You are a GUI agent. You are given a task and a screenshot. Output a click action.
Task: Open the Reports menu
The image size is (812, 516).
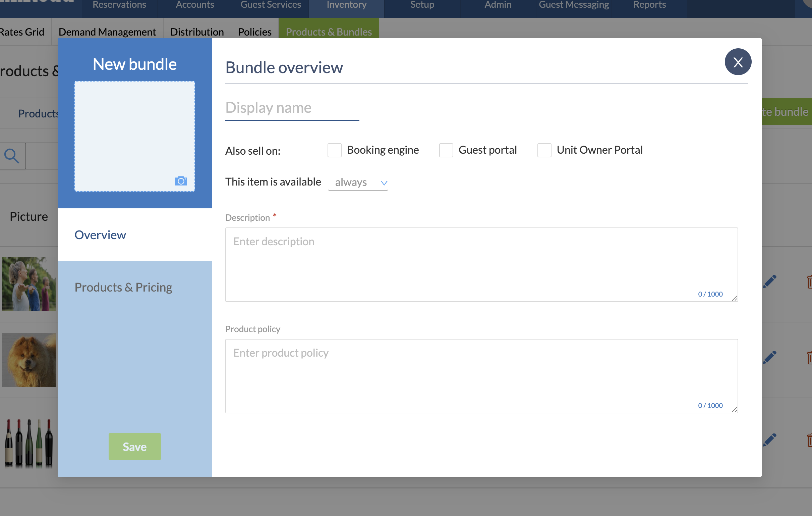tap(649, 5)
